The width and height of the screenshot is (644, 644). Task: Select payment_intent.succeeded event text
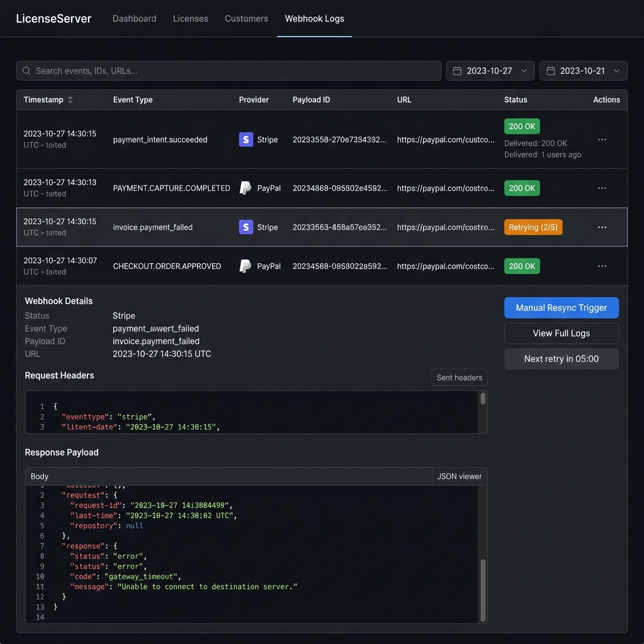(x=160, y=140)
